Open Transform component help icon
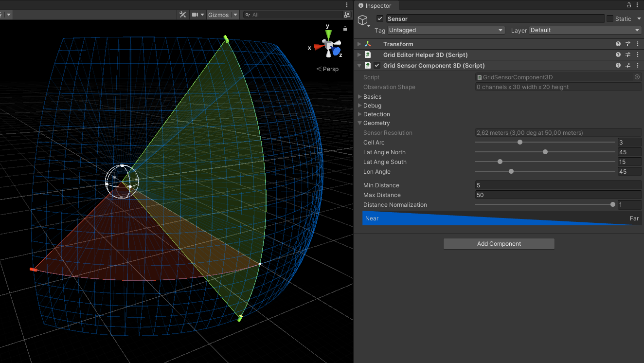The height and width of the screenshot is (363, 644). tap(618, 44)
